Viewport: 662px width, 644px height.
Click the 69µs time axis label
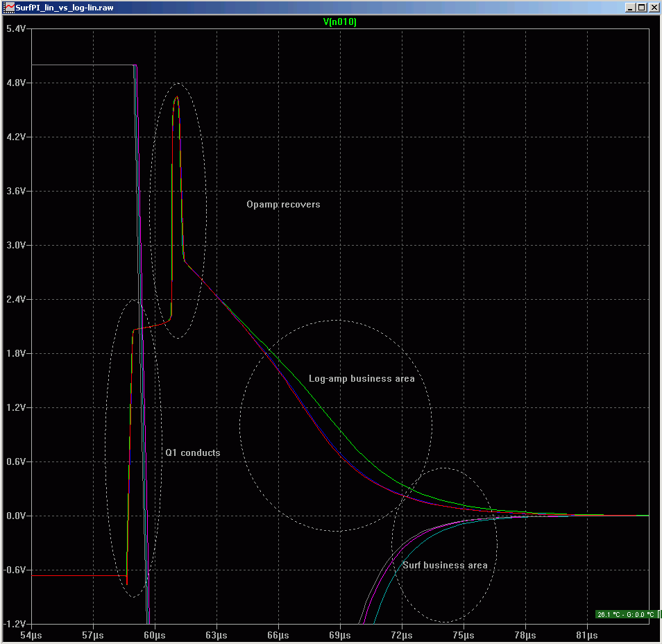tap(340, 635)
